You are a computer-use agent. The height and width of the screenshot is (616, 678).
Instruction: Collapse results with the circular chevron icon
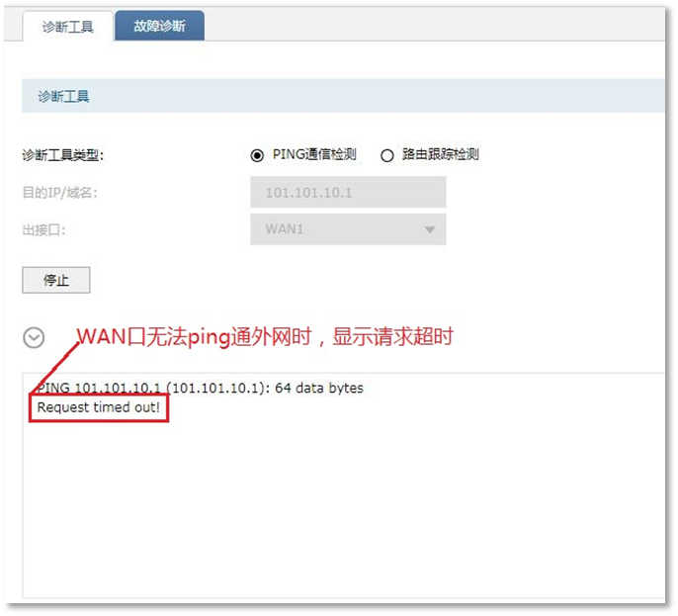pos(34,338)
